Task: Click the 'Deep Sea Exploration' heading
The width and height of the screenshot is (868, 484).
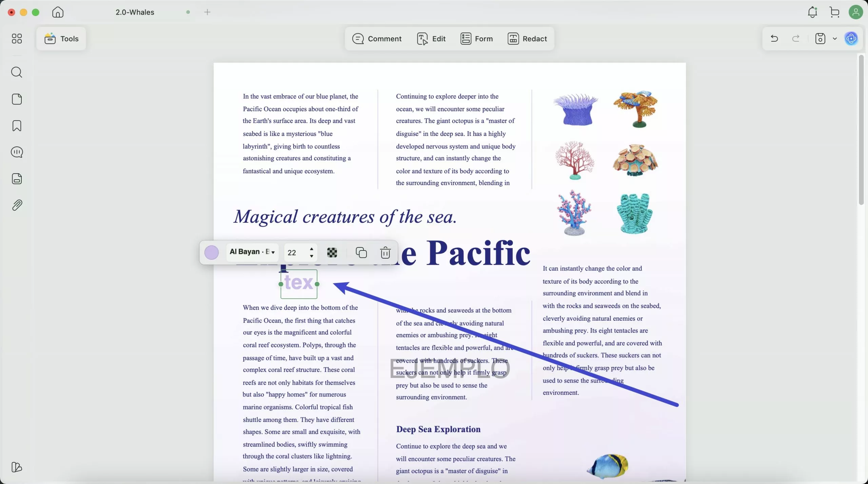Action: pyautogui.click(x=438, y=429)
